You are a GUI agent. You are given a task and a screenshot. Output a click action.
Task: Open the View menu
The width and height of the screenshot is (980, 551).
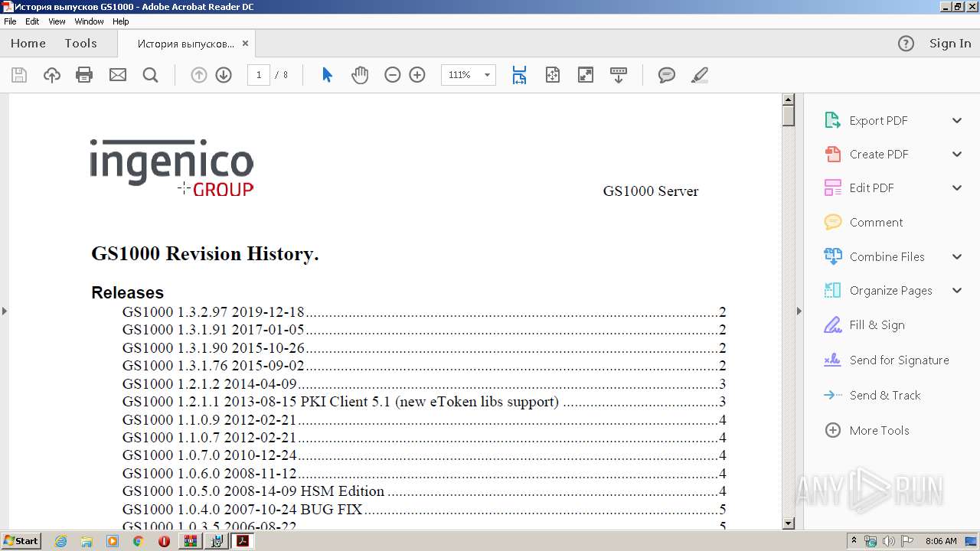[x=57, y=21]
